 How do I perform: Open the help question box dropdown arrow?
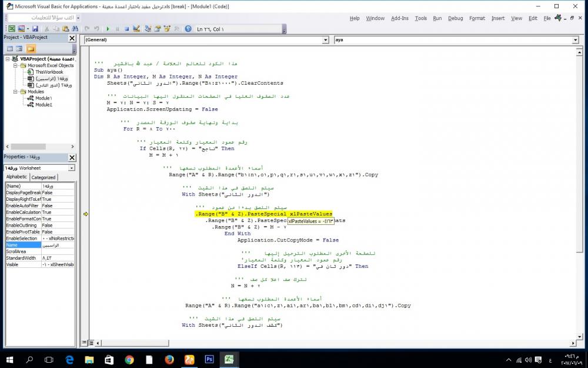pyautogui.click(x=78, y=18)
